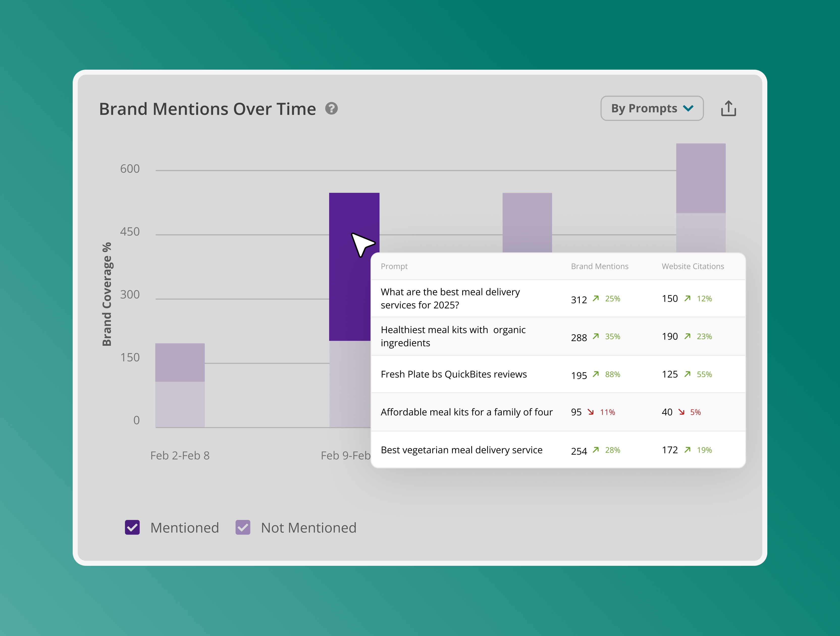Toggle the Not Mentioned checkbox
The width and height of the screenshot is (840, 636).
tap(243, 527)
